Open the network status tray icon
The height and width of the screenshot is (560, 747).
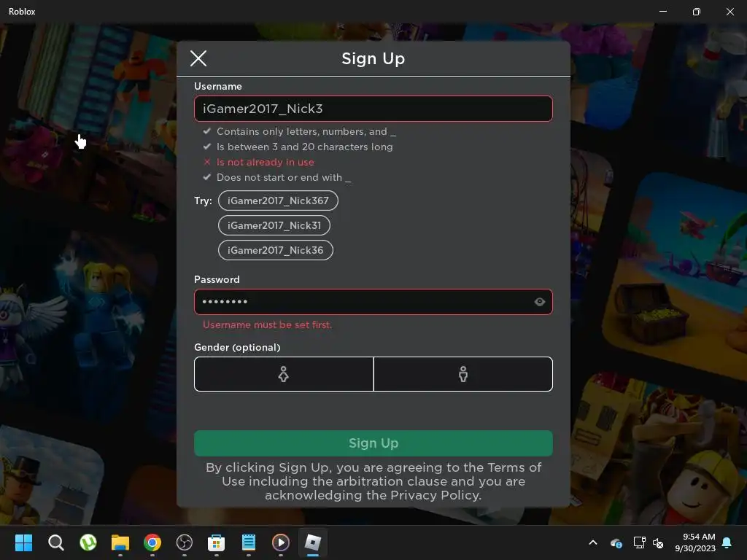coord(639,542)
